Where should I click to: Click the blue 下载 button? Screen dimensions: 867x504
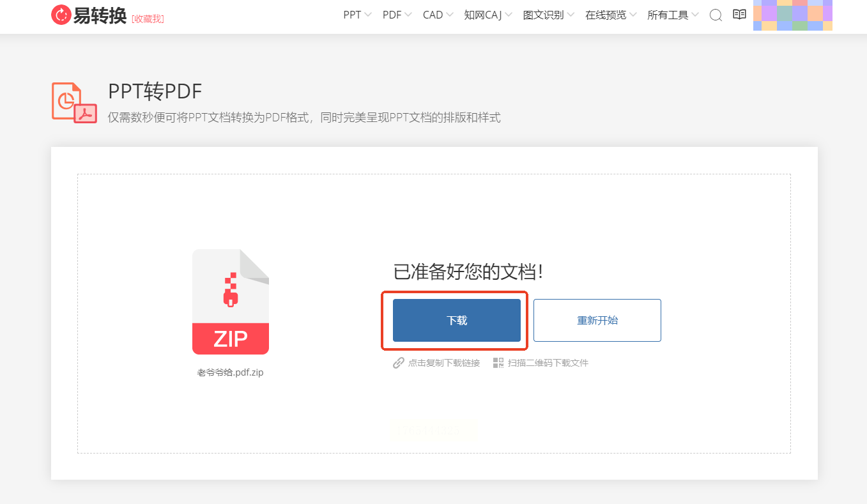[x=457, y=320]
